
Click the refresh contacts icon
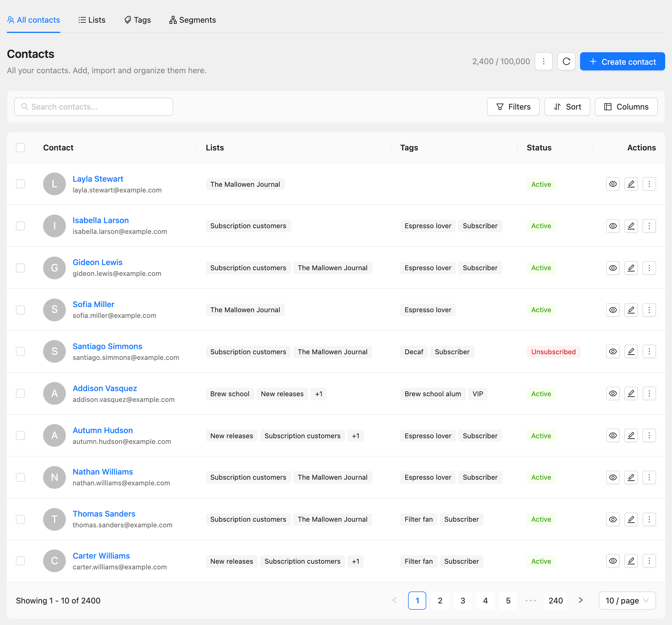pyautogui.click(x=566, y=61)
